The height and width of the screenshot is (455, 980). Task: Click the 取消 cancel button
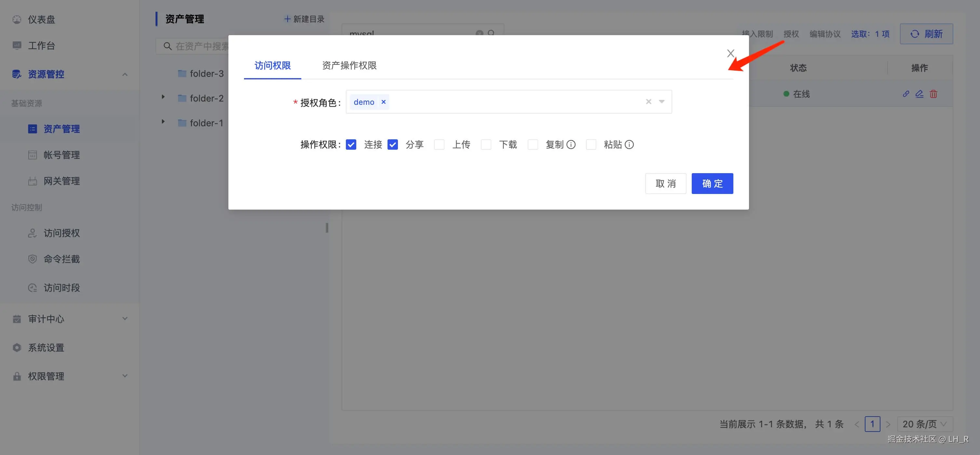665,183
